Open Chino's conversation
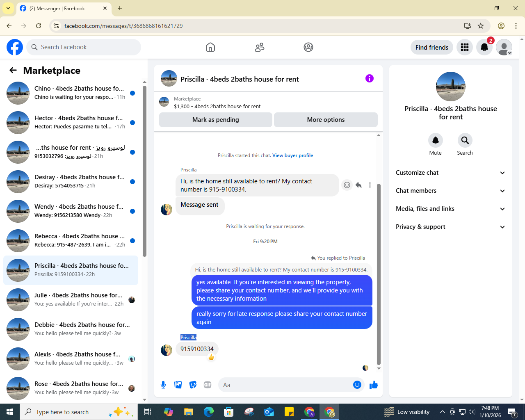The height and width of the screenshot is (420, 525). tap(71, 93)
